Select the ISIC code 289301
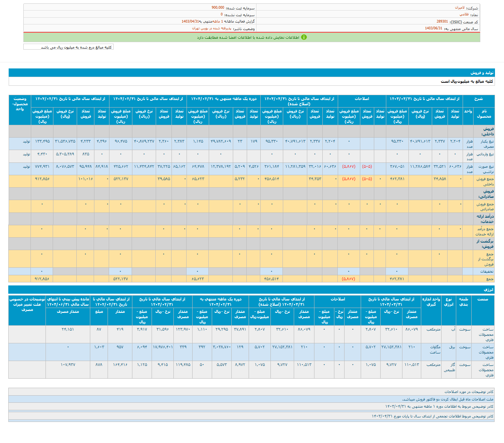This screenshot has height=443, width=504. [442, 22]
